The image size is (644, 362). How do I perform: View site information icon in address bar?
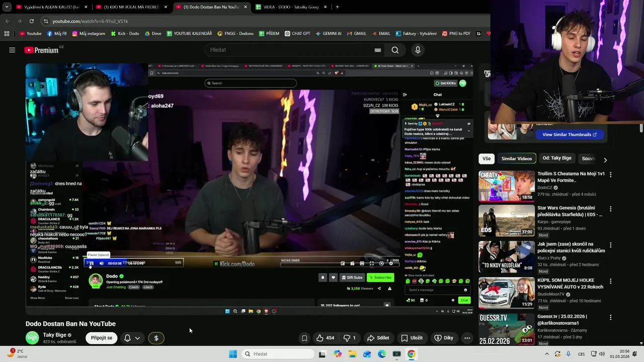tap(46, 21)
